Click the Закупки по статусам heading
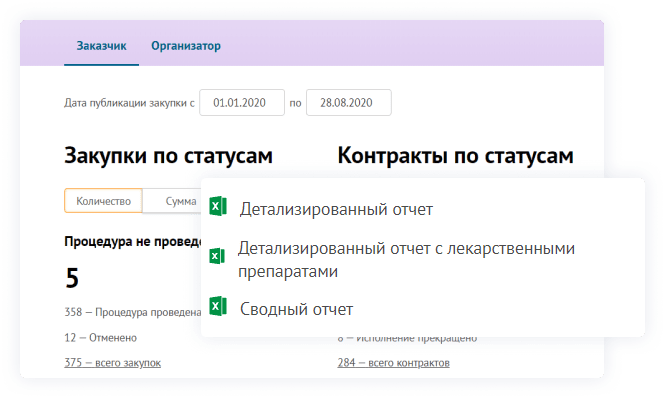This screenshot has width=665, height=398. pyautogui.click(x=168, y=156)
